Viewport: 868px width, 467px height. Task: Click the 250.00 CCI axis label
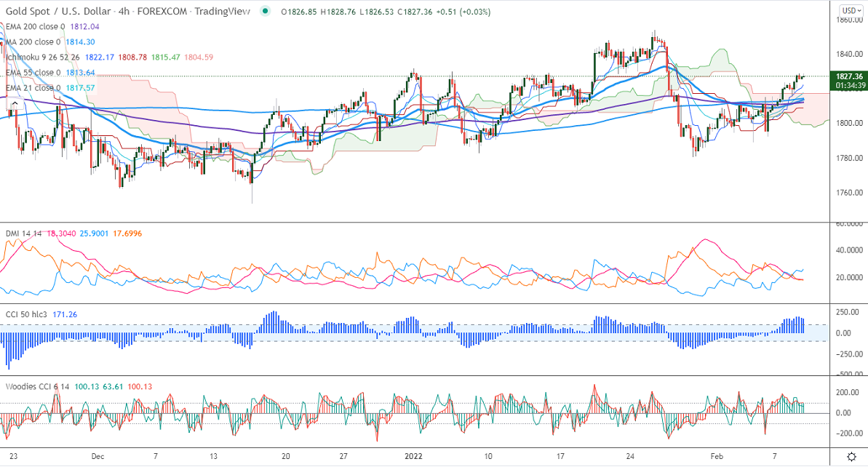point(848,312)
